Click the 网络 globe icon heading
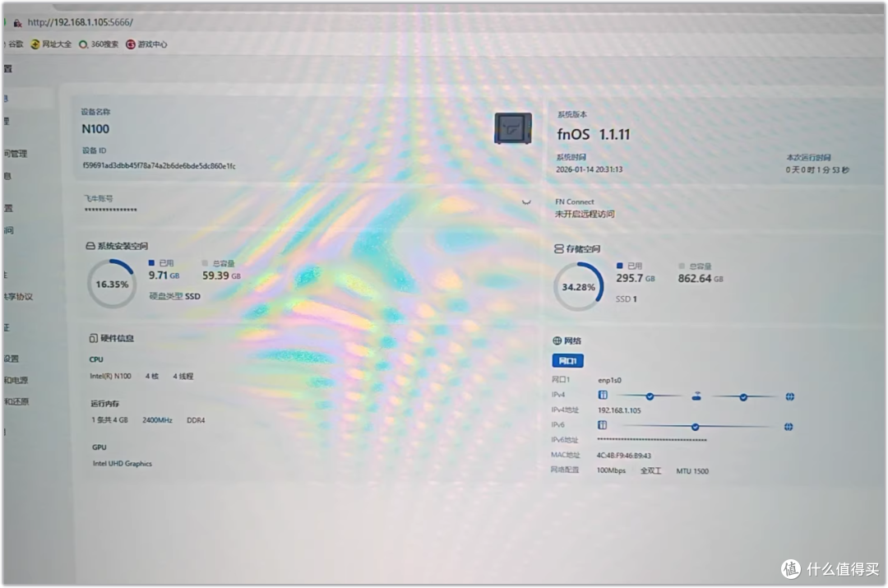The width and height of the screenshot is (888, 588). [557, 340]
